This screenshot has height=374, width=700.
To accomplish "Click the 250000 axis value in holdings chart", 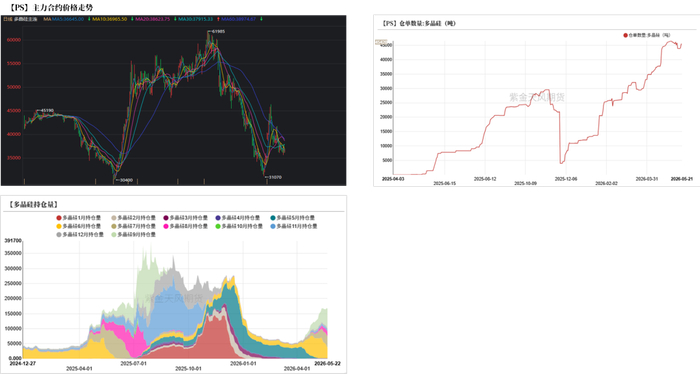I will [13, 283].
